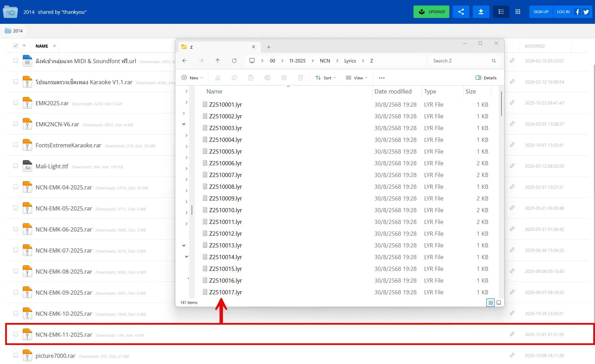Switch Explorer to details view icon
The width and height of the screenshot is (595, 364).
490,303
